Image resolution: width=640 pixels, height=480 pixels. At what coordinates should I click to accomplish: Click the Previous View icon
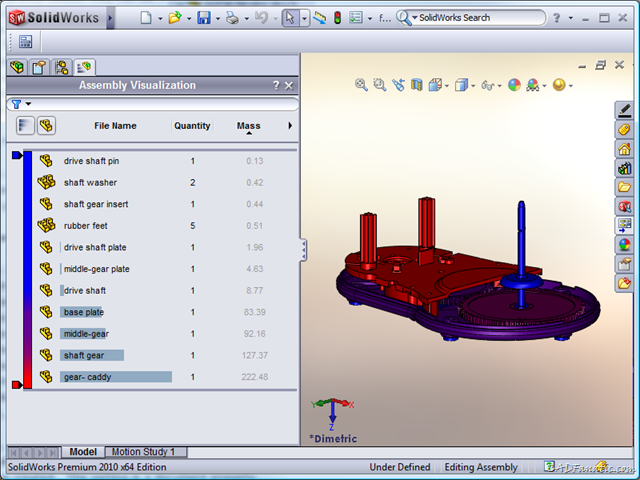[x=398, y=85]
